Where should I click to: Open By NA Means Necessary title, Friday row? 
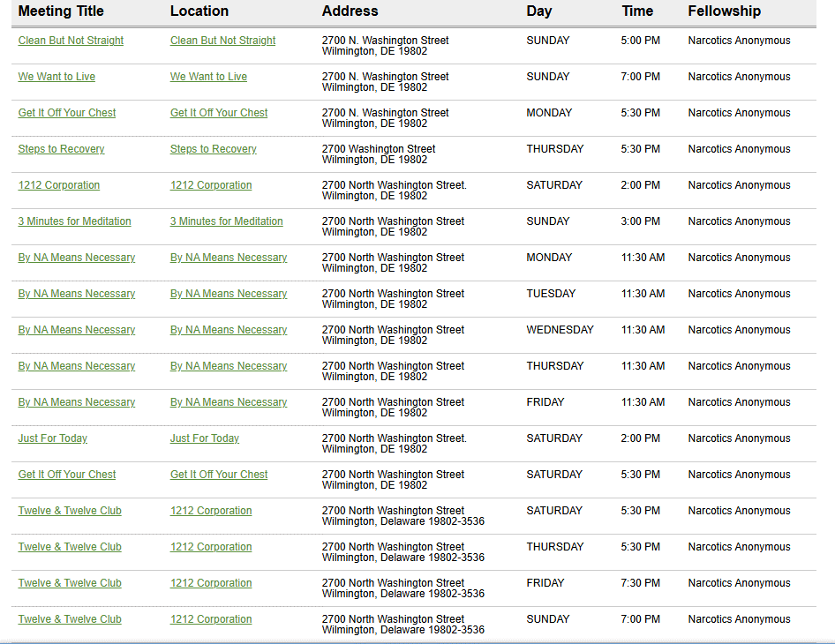[x=77, y=402]
